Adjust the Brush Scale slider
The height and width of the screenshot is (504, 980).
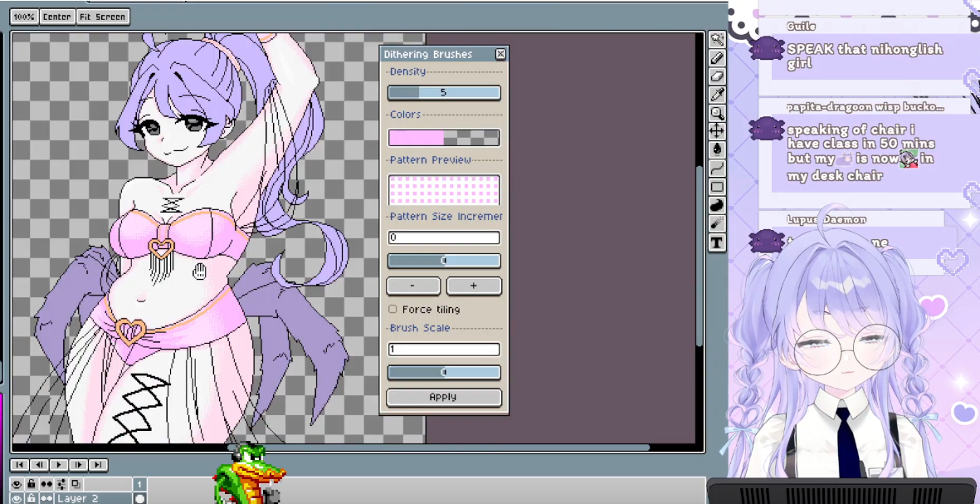(x=444, y=373)
